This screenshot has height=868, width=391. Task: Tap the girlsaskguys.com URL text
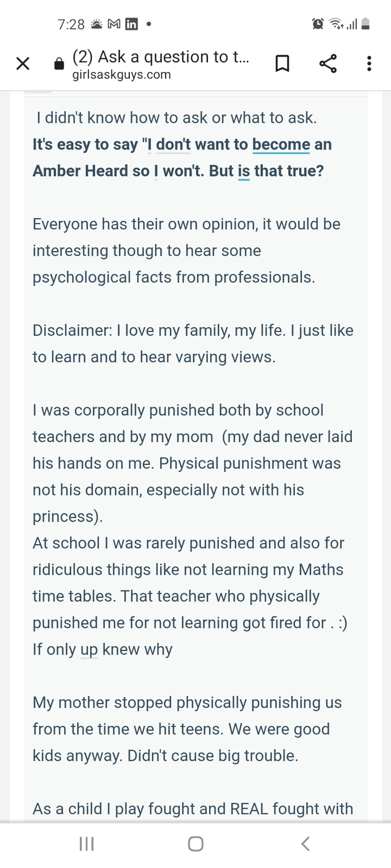coord(122,74)
